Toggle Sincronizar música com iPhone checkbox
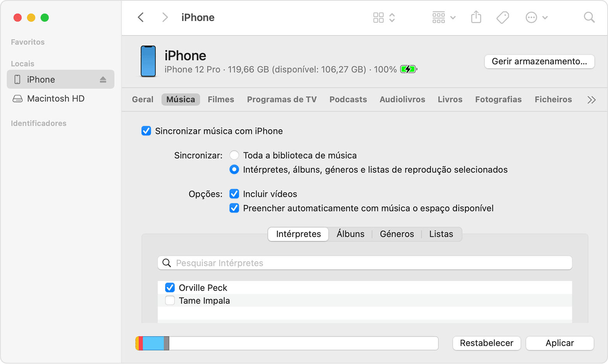Image resolution: width=608 pixels, height=364 pixels. click(146, 131)
